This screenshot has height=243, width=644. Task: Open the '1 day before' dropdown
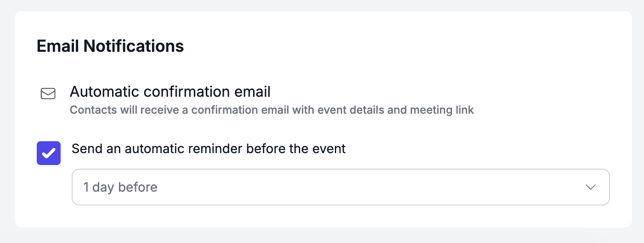pyautogui.click(x=341, y=187)
